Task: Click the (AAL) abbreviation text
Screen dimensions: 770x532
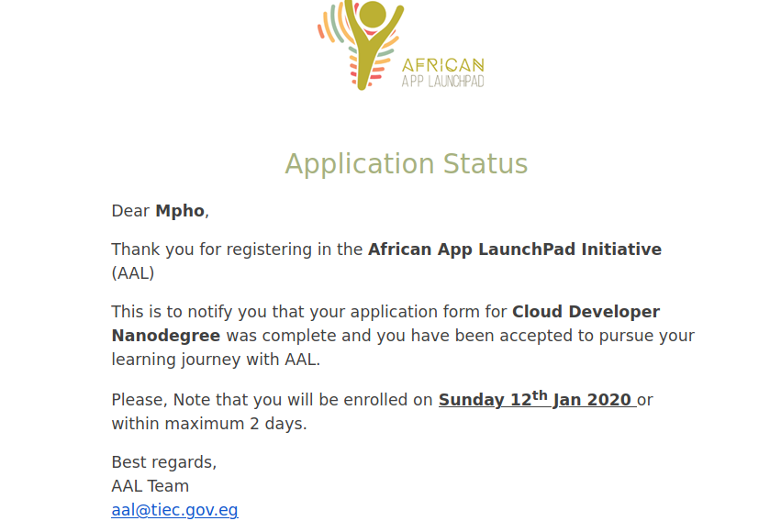Action: tap(133, 273)
